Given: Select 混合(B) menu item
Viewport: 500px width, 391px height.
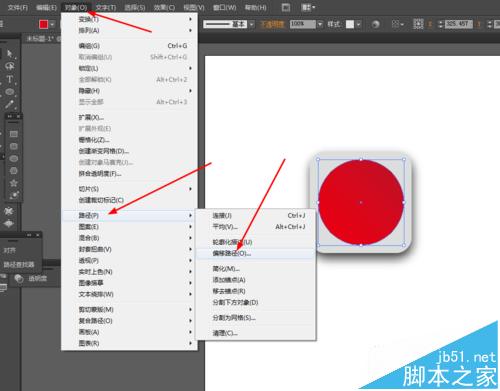Looking at the screenshot, I should point(129,238).
